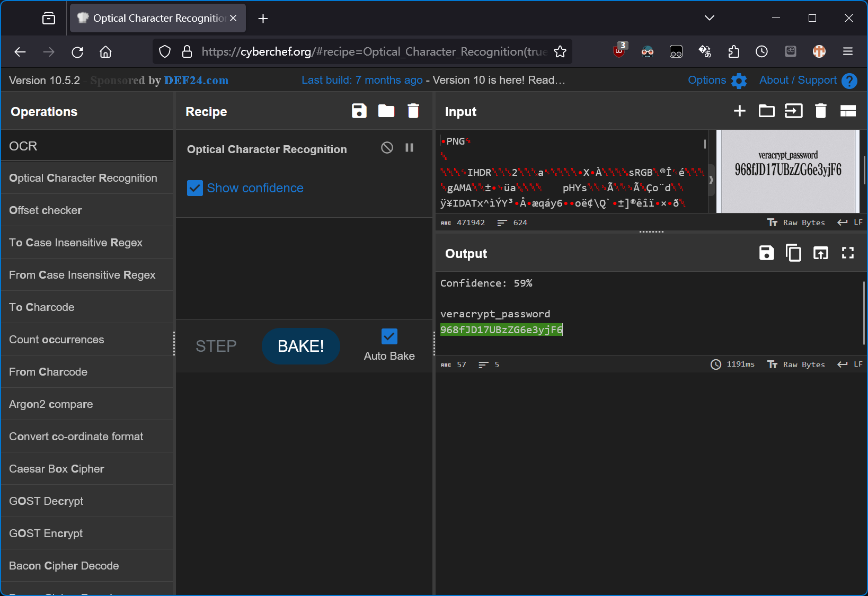Clear the recipe with the trash icon

413,111
